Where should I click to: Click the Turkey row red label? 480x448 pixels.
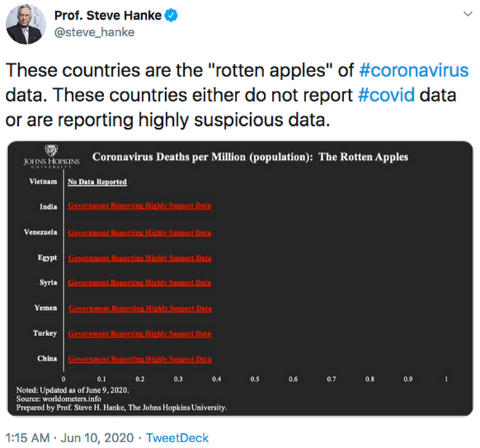(140, 334)
